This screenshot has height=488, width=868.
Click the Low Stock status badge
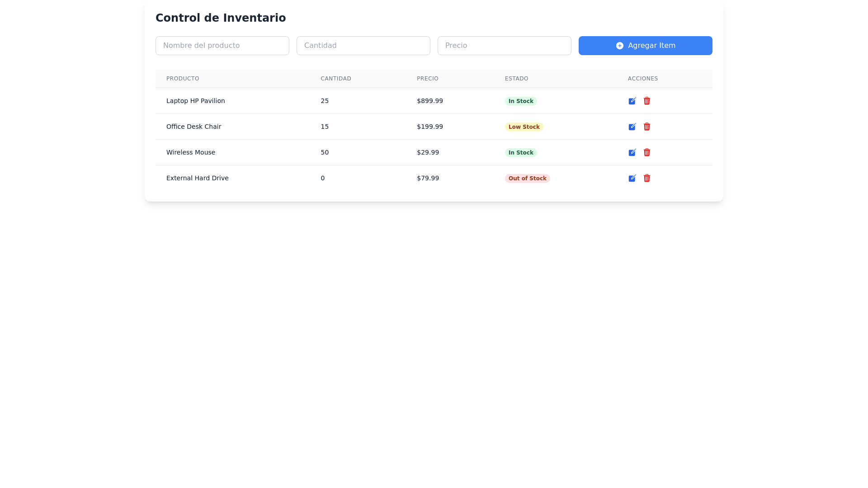pyautogui.click(x=524, y=127)
